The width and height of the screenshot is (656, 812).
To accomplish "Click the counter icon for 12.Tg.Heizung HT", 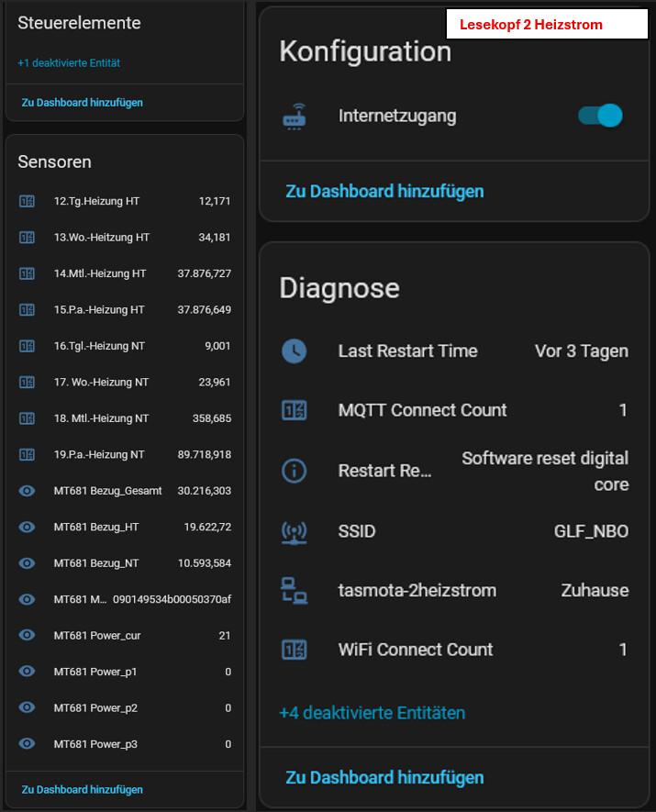I will 27,201.
